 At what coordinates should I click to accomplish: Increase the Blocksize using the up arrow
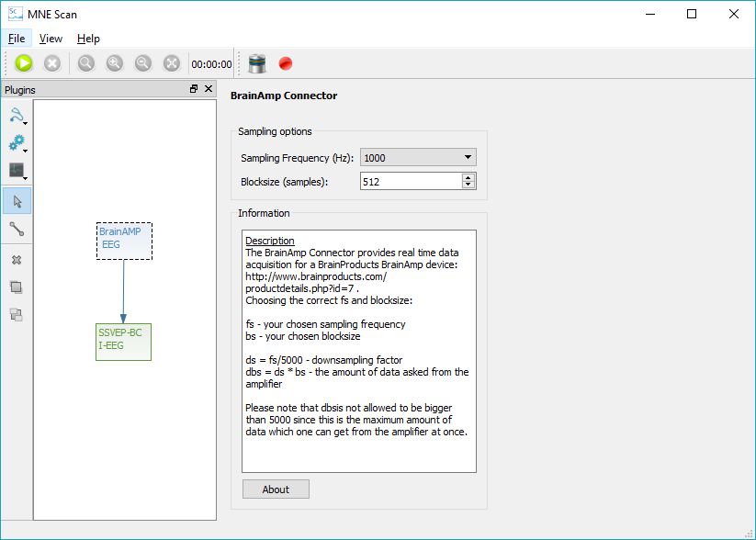tap(468, 177)
